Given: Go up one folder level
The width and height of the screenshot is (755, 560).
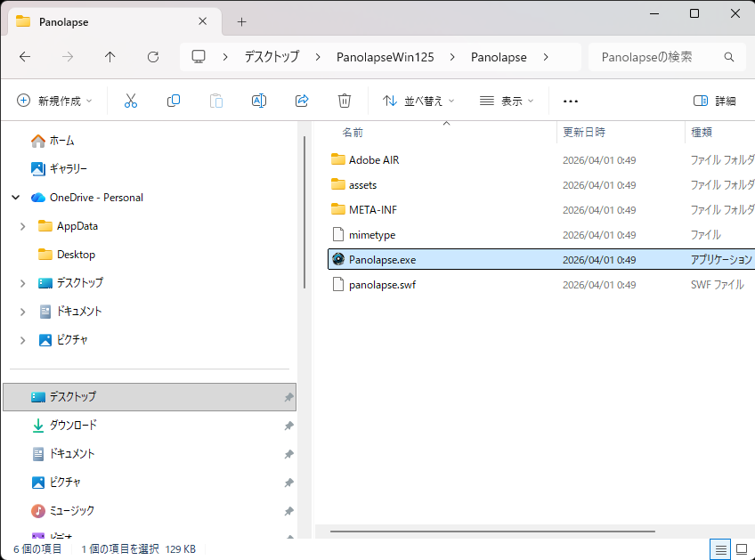Looking at the screenshot, I should [110, 57].
